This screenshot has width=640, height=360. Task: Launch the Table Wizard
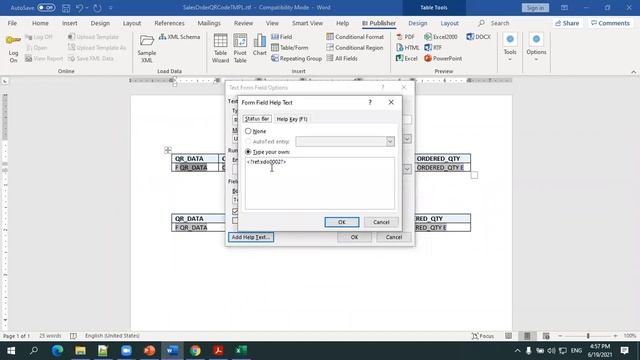(220, 48)
